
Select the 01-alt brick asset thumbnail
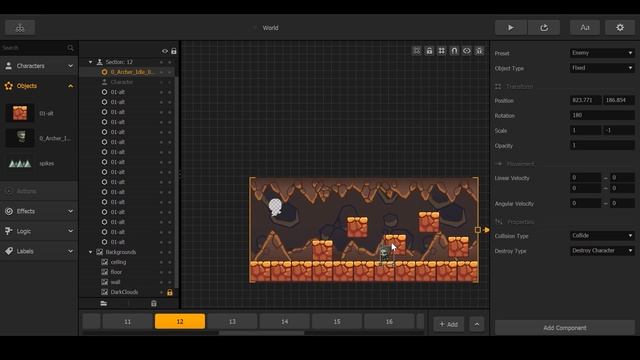(20, 113)
